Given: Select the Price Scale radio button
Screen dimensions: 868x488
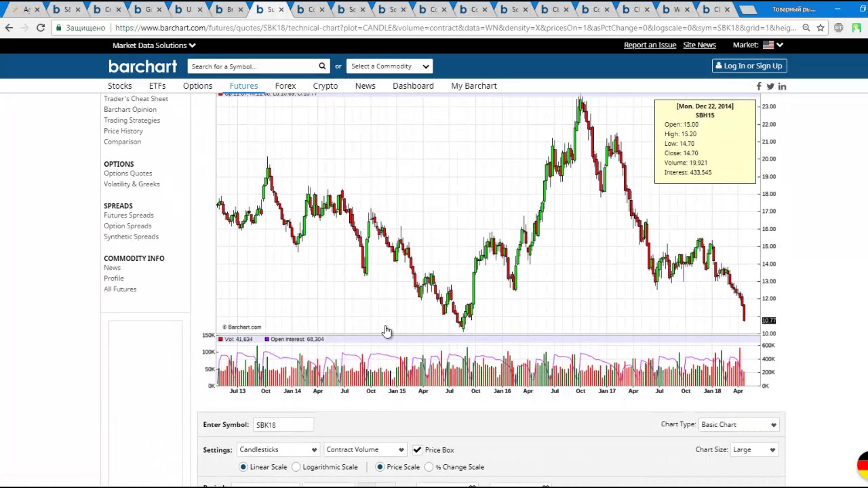Looking at the screenshot, I should tap(380, 467).
